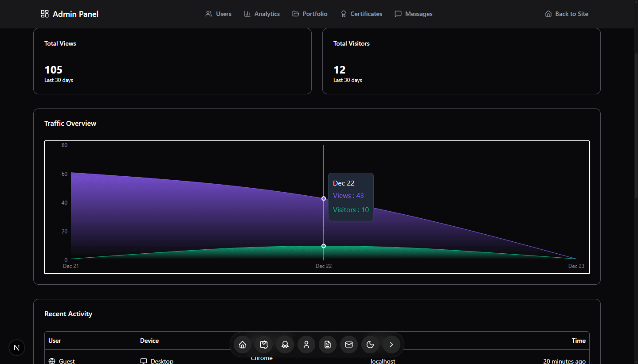Screen dimensions: 638x364
Task: Open the projects icon in the bottom dock
Action: (x=264, y=345)
